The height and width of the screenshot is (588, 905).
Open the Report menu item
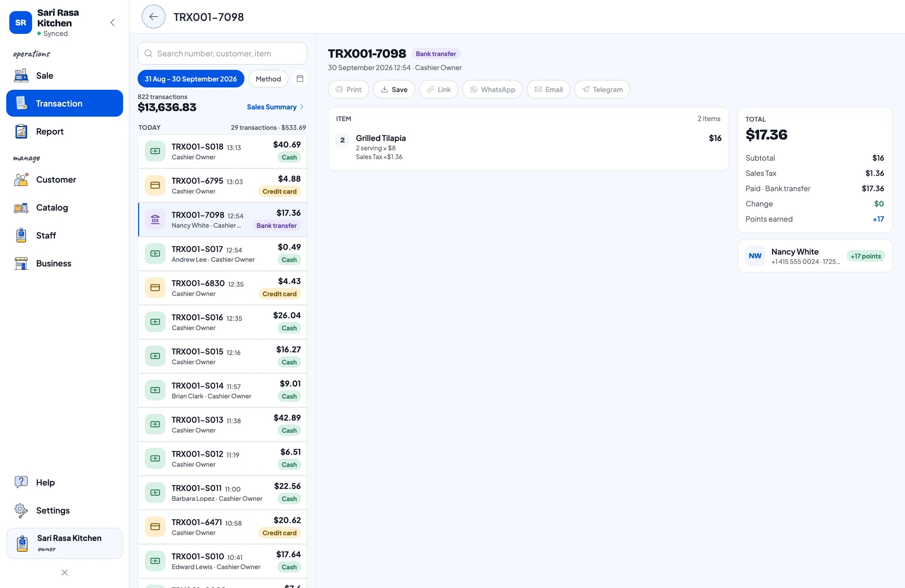64,131
